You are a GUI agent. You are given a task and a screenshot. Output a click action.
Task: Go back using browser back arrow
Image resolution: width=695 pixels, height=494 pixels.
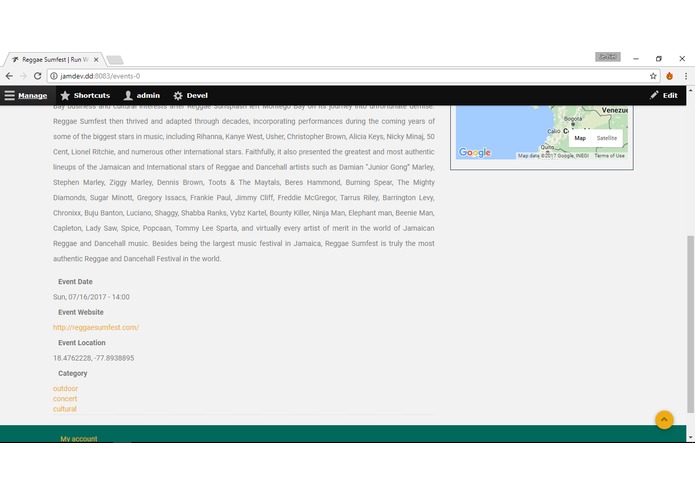[x=9, y=76]
